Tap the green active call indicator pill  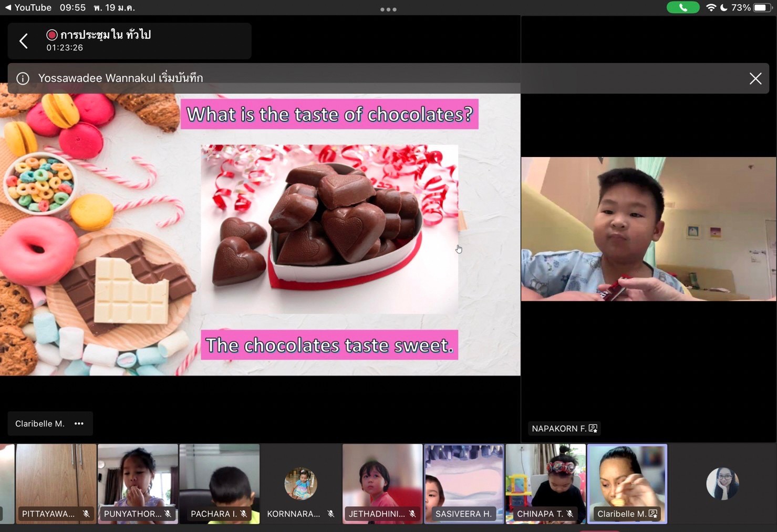[x=682, y=8]
